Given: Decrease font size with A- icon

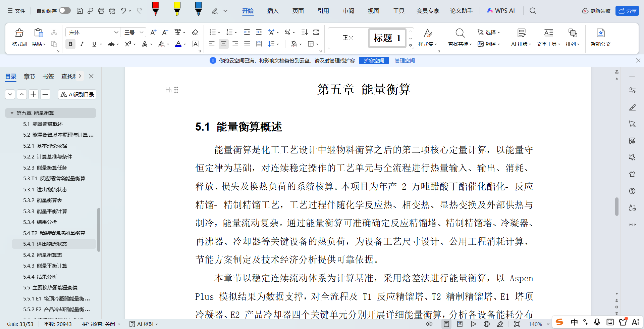Looking at the screenshot, I should point(165,32).
